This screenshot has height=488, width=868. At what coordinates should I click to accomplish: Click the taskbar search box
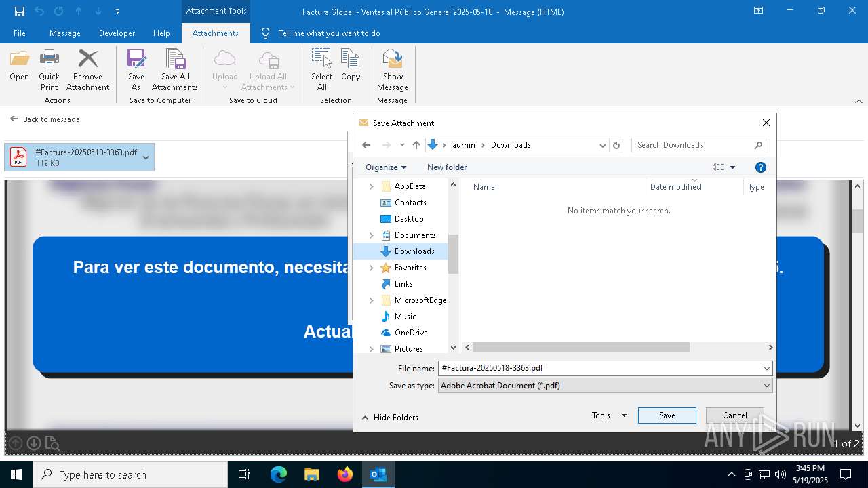pos(130,474)
